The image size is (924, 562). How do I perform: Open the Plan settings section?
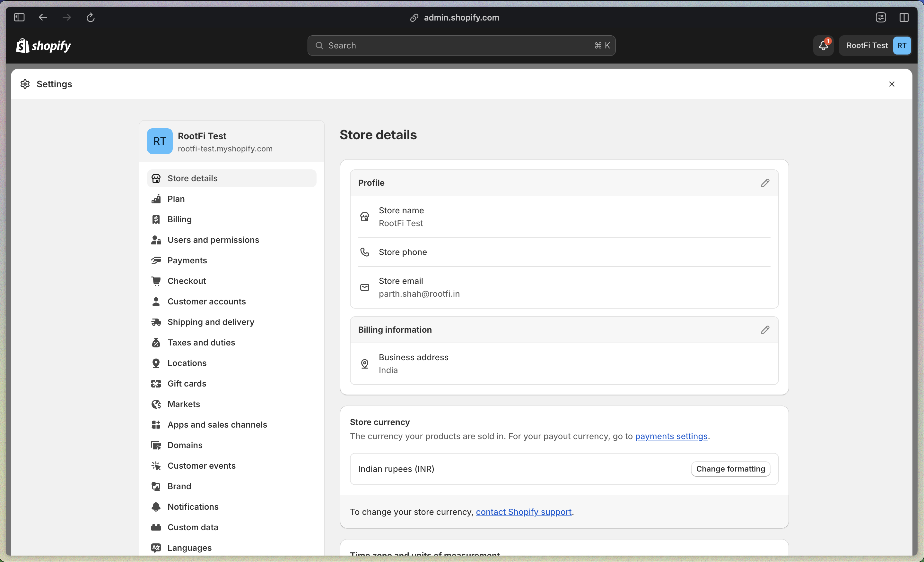(176, 199)
